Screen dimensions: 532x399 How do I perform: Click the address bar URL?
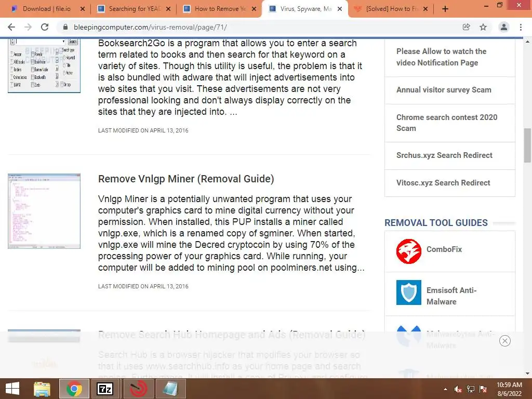click(x=150, y=27)
